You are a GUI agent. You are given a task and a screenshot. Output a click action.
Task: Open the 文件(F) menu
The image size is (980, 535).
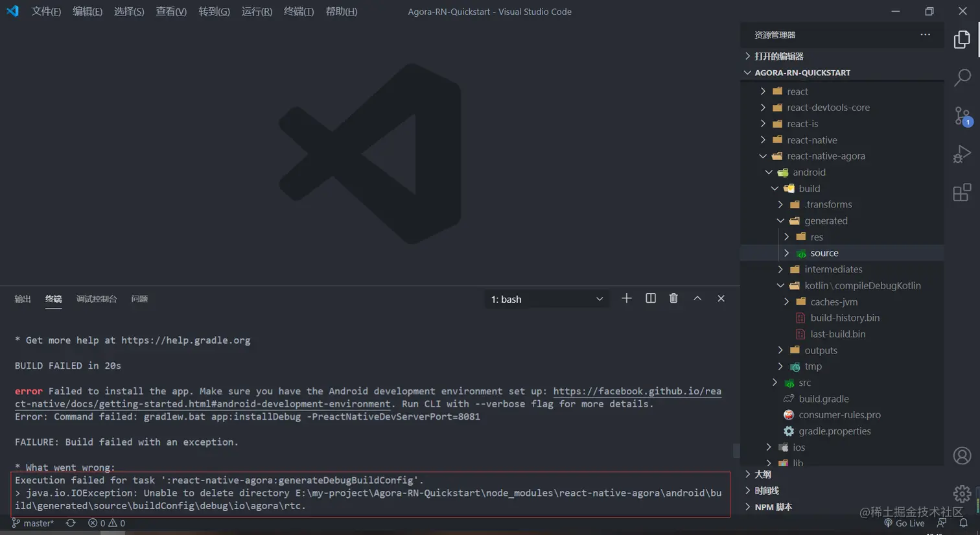click(x=46, y=12)
